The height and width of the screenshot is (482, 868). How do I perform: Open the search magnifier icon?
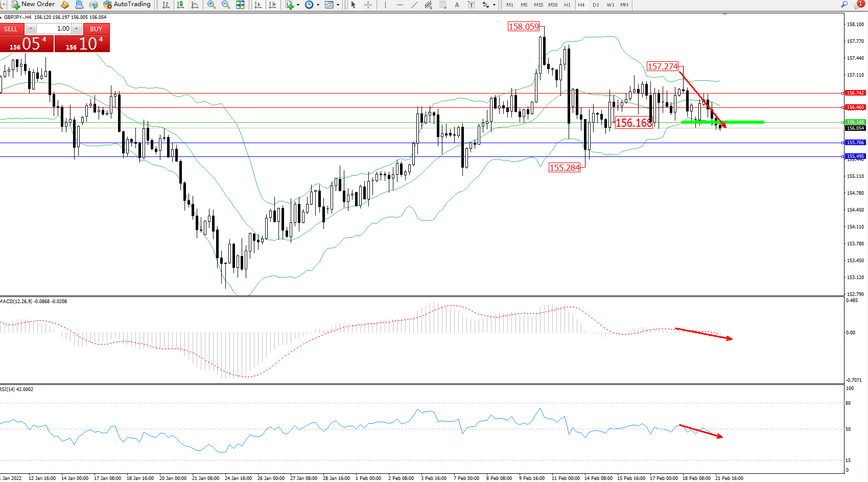click(844, 5)
